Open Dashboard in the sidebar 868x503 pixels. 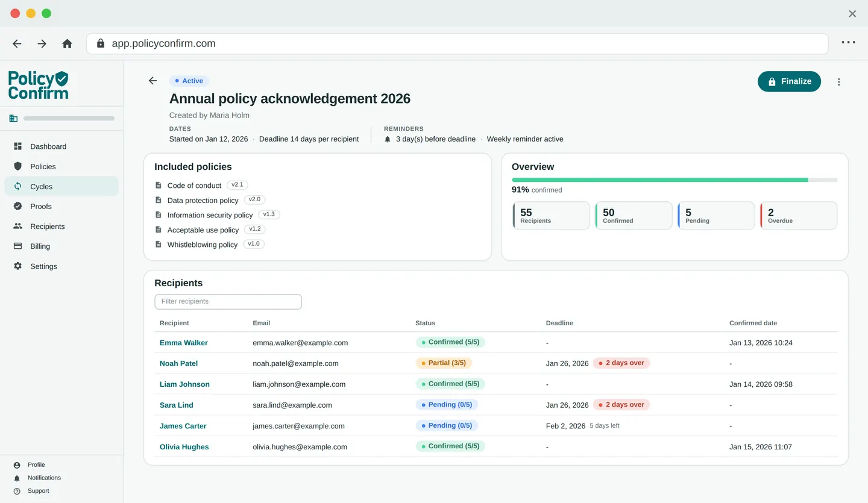click(x=61, y=146)
